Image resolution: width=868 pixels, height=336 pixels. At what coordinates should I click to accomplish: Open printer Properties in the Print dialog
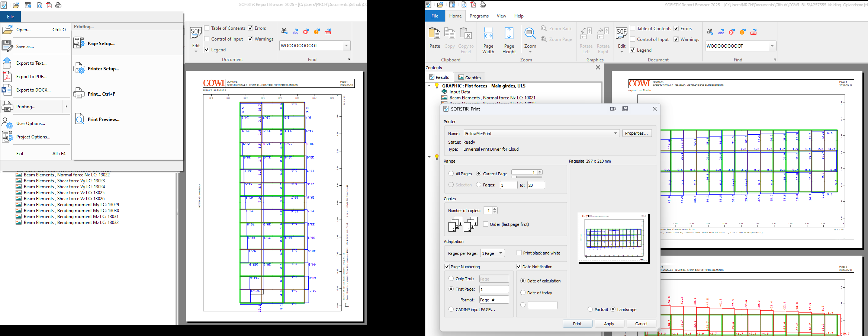click(637, 133)
